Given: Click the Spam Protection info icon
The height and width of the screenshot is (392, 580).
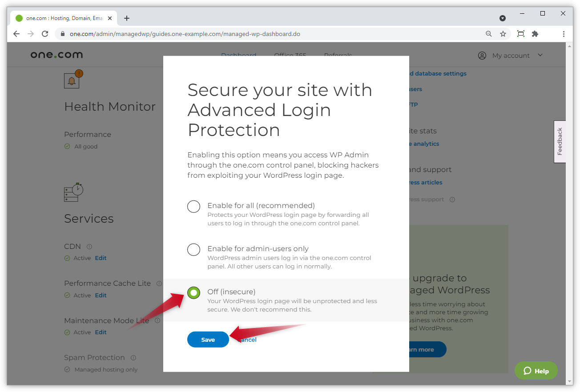Looking at the screenshot, I should click(x=133, y=357).
